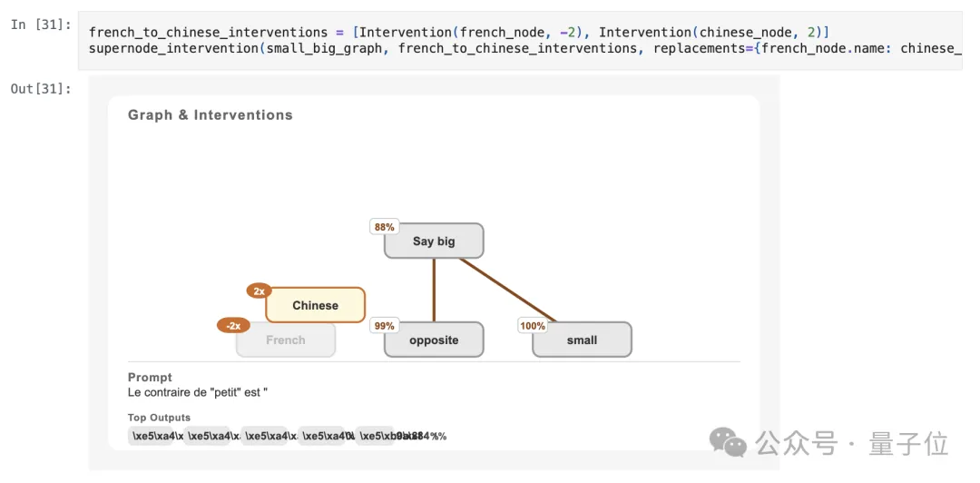Viewport: 980px width, 483px height.
Task: Select the opposite supernode
Action: pos(434,340)
